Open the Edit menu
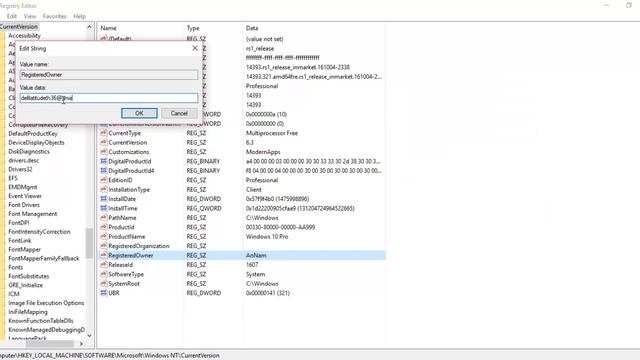640x360 pixels. click(x=12, y=16)
